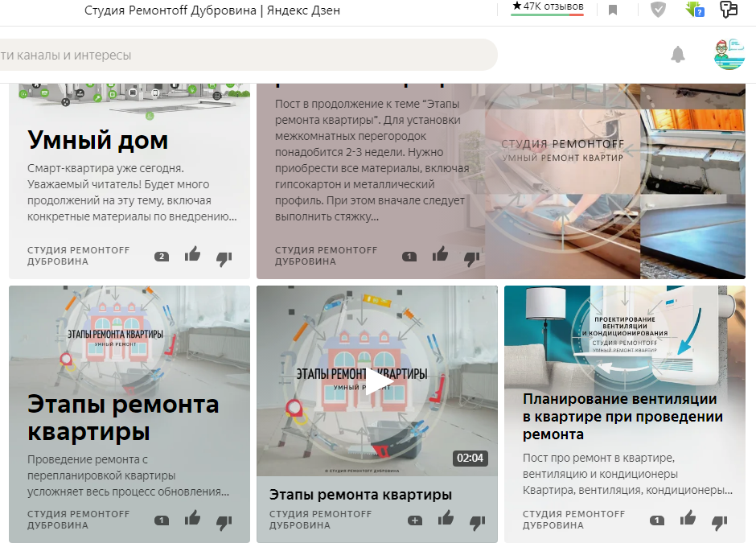Open the shield protection icon
756x543 pixels.
[x=658, y=9]
